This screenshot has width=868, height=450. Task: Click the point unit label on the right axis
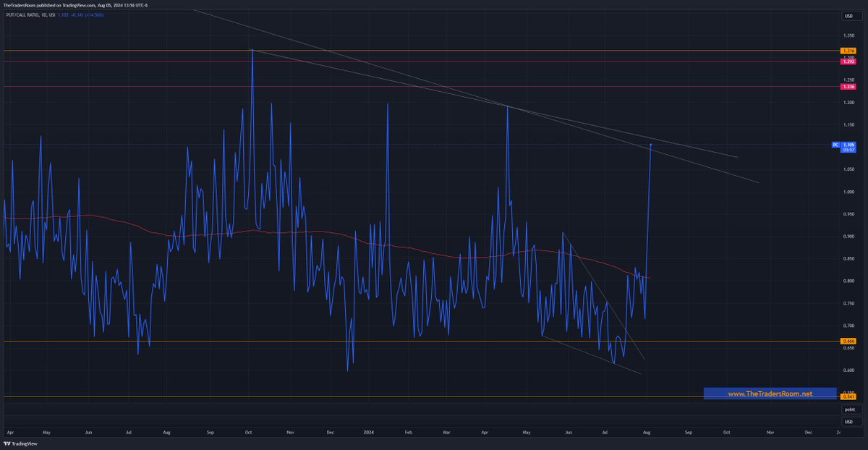click(x=851, y=409)
